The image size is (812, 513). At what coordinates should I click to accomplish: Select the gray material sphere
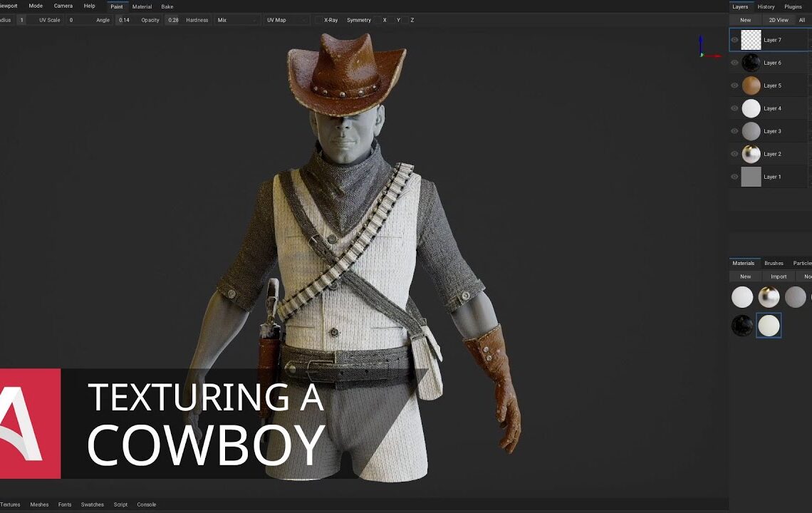pyautogui.click(x=795, y=296)
